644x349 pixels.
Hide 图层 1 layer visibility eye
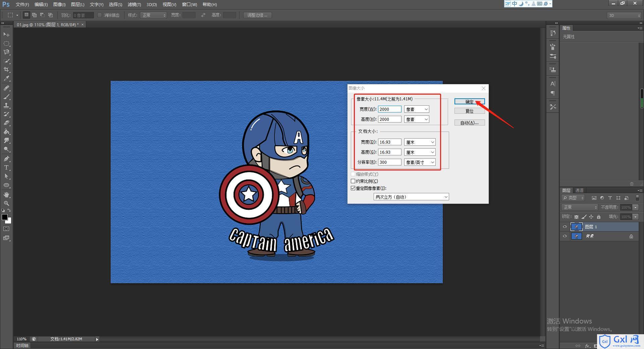click(565, 227)
